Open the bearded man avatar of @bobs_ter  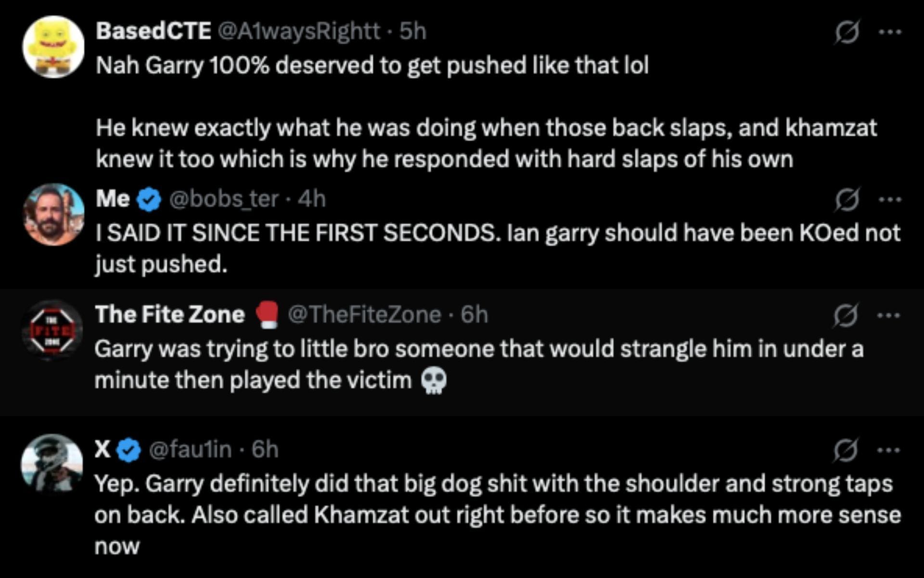[x=53, y=214]
